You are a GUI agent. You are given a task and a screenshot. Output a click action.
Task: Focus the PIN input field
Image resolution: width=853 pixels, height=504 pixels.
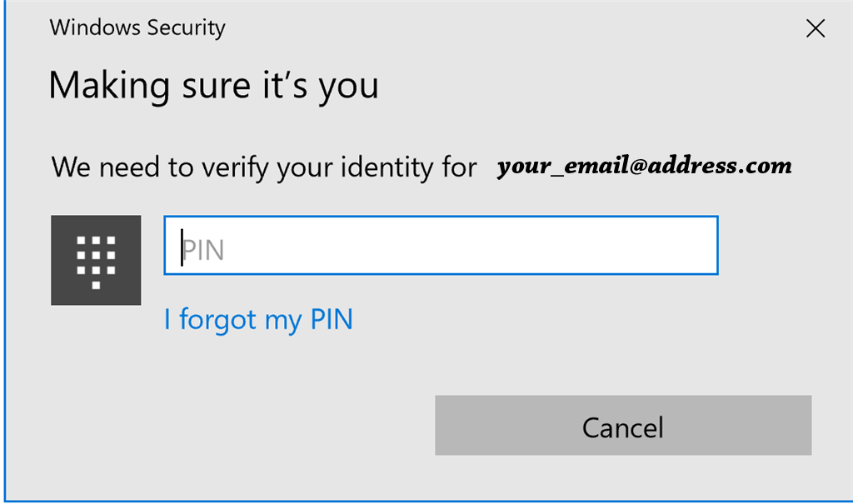click(441, 246)
